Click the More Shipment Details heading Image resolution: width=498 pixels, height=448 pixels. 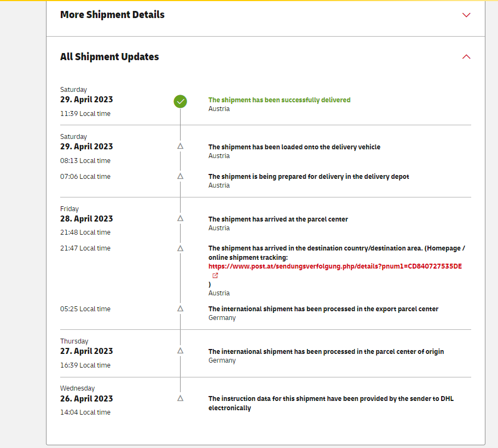pyautogui.click(x=112, y=15)
